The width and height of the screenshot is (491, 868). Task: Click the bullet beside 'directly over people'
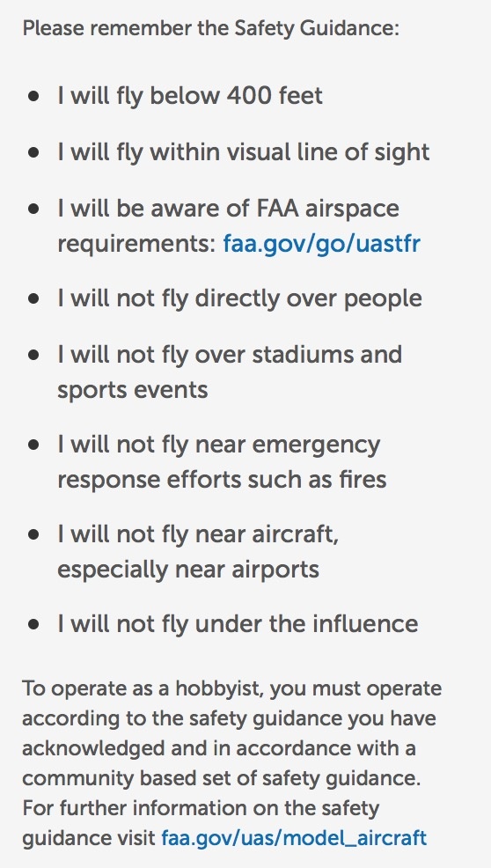[x=34, y=299]
